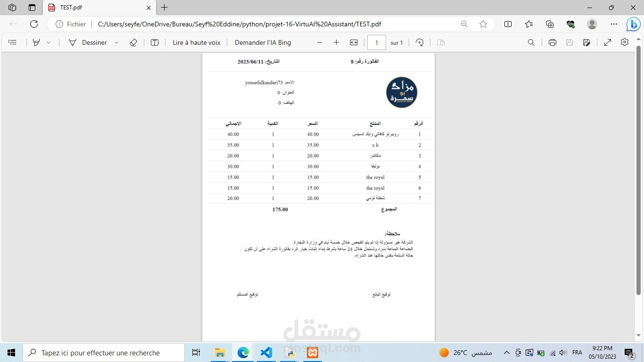This screenshot has height=362, width=644.
Task: Open File Explorer from the taskbar
Action: click(x=220, y=353)
